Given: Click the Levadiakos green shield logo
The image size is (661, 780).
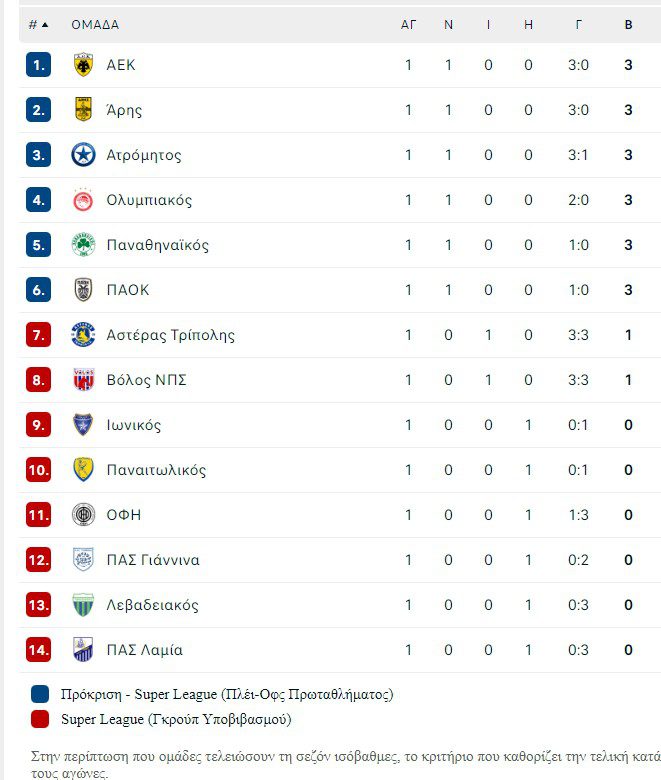Looking at the screenshot, I should pyautogui.click(x=83, y=605).
